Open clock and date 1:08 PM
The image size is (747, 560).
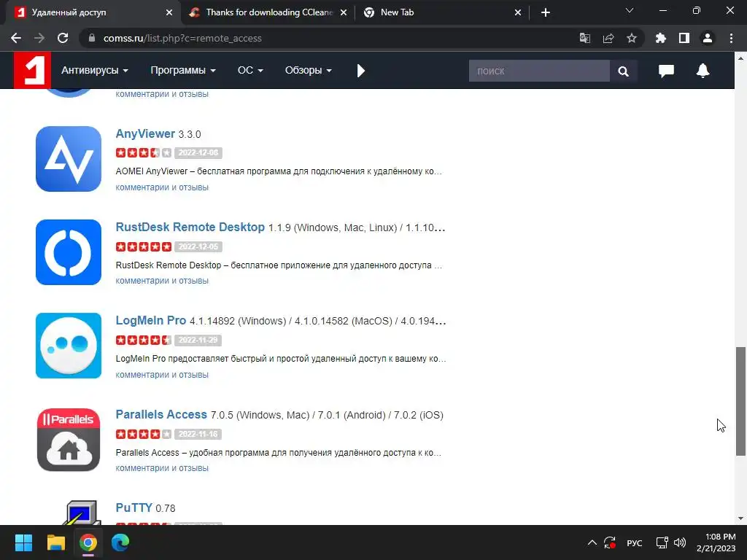click(x=716, y=542)
